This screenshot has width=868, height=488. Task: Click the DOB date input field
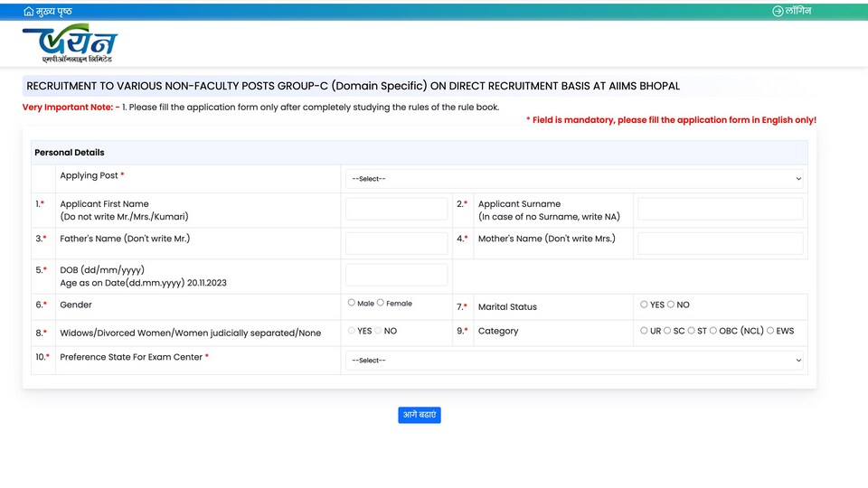point(396,275)
